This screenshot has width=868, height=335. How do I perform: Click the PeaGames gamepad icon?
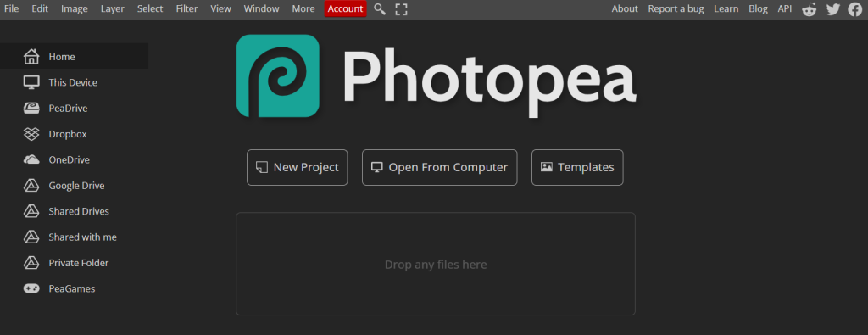pos(31,288)
